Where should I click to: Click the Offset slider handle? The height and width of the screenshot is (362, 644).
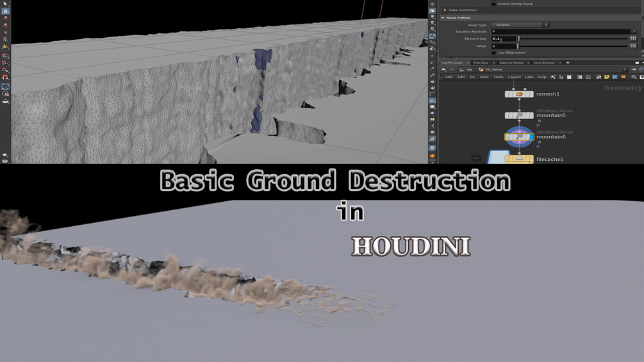pyautogui.click(x=518, y=46)
